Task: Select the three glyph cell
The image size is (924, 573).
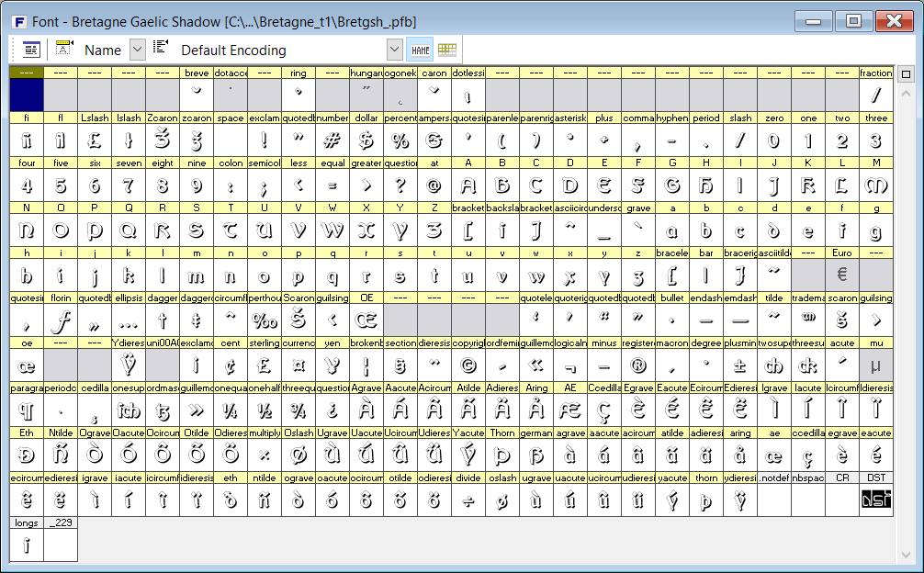Action: pyautogui.click(x=875, y=140)
